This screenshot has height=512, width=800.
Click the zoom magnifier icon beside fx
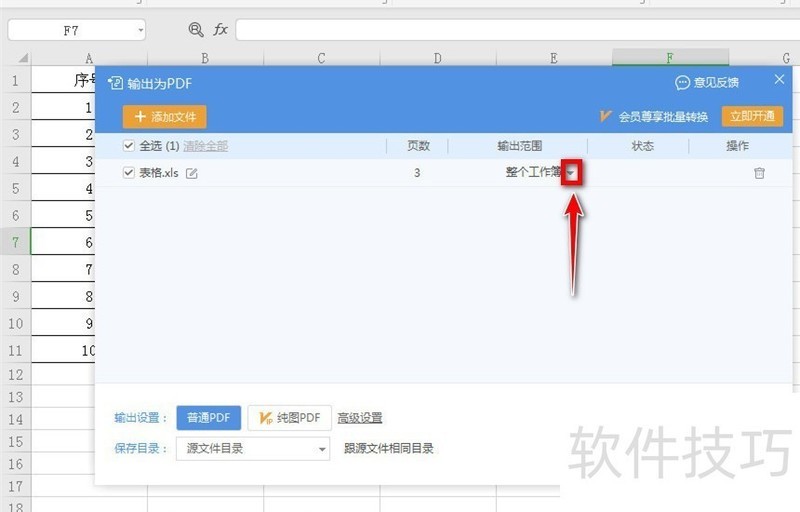point(196,30)
